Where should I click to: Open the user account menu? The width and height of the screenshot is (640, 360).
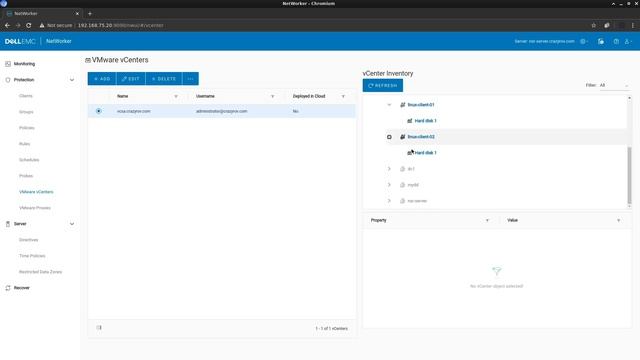[628, 41]
